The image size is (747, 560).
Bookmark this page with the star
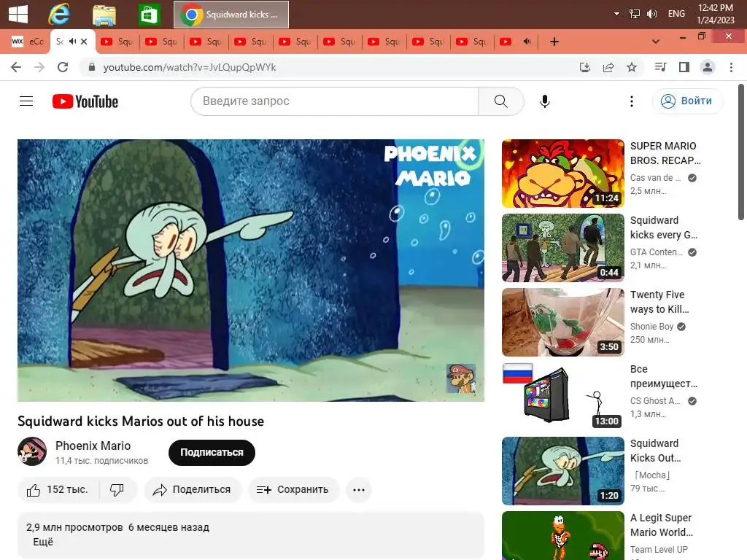tap(632, 67)
